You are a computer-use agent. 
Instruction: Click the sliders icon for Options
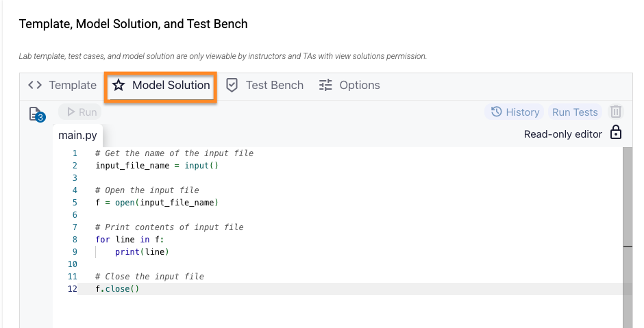point(325,86)
